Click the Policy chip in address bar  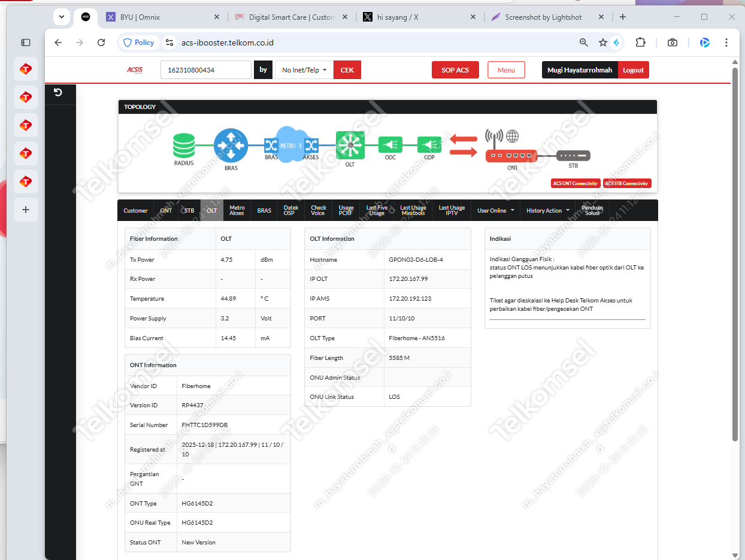pyautogui.click(x=139, y=43)
